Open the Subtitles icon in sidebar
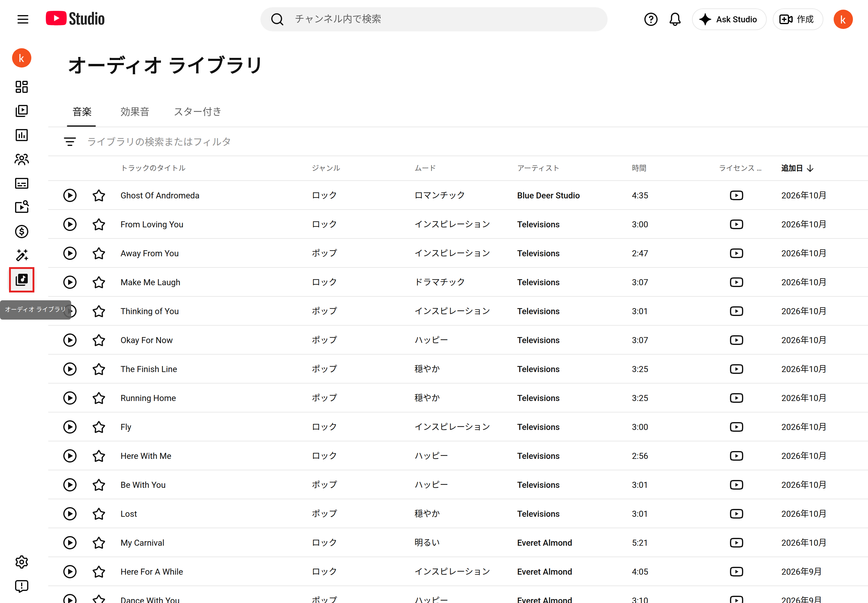 coord(21,184)
